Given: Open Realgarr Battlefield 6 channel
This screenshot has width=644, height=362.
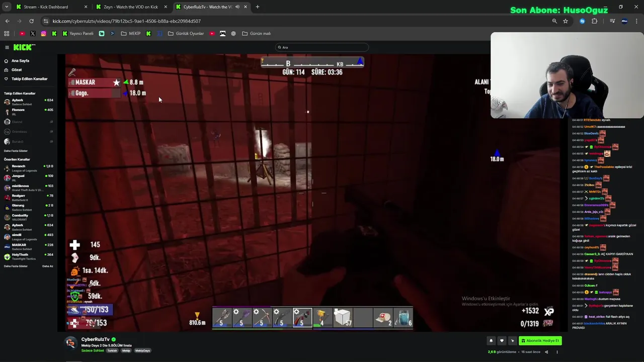Looking at the screenshot, I should coord(29,197).
